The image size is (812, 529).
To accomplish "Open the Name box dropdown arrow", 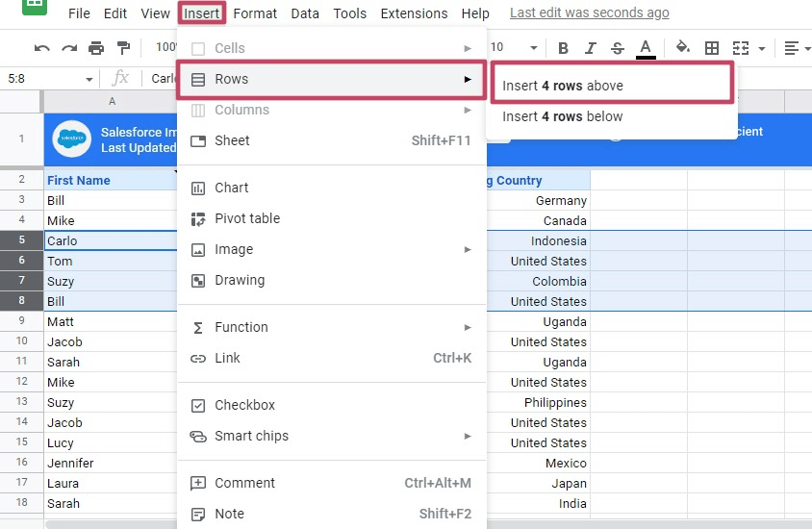I will [x=89, y=79].
